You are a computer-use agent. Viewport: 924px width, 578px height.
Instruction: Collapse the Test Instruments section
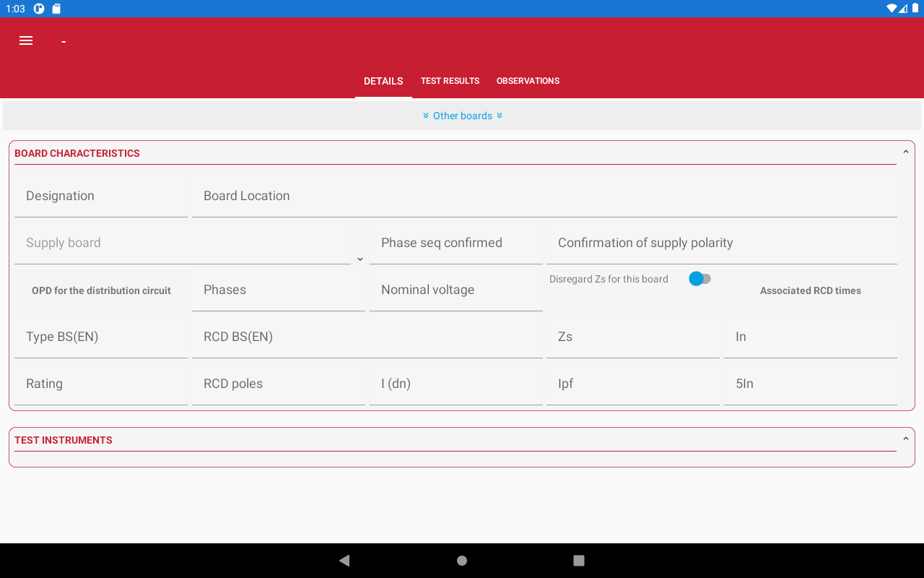(905, 439)
